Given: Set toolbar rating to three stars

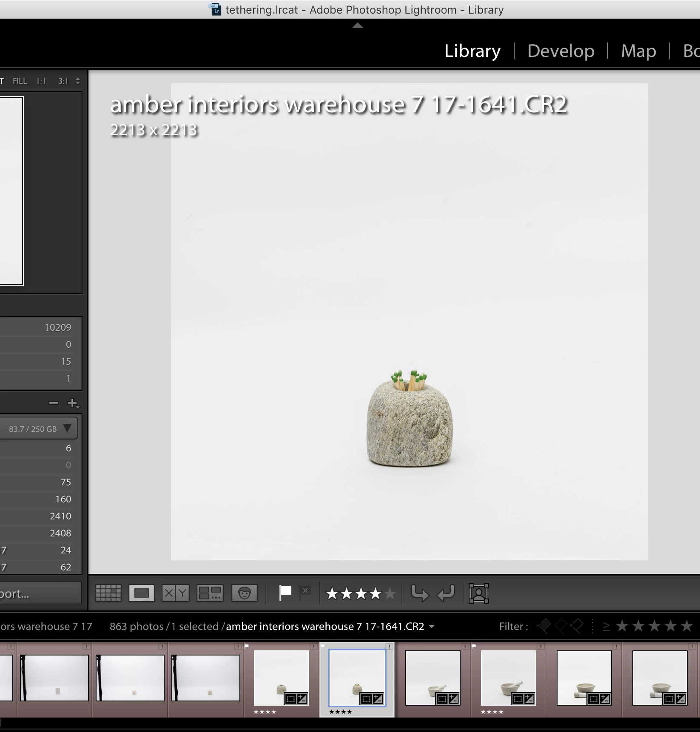Looking at the screenshot, I should coord(361,593).
